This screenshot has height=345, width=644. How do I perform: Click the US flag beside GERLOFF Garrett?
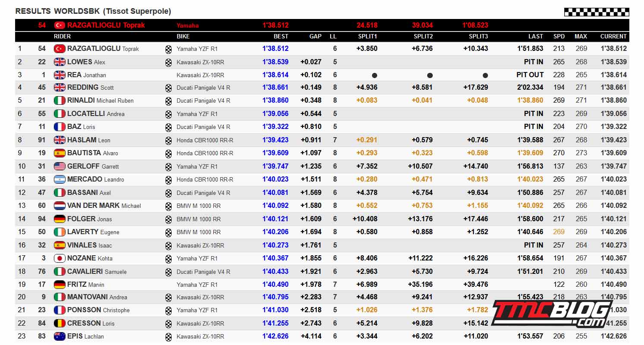[x=59, y=166]
